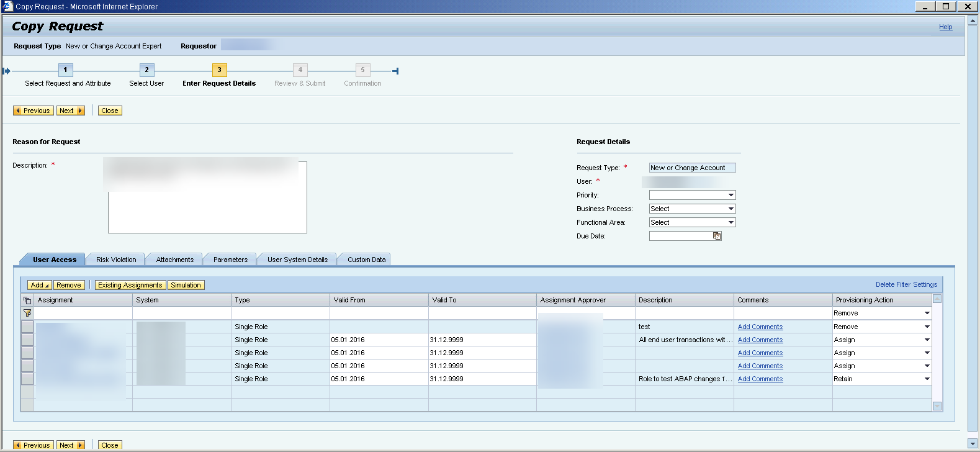
Task: Click the System column header
Action: click(182, 300)
